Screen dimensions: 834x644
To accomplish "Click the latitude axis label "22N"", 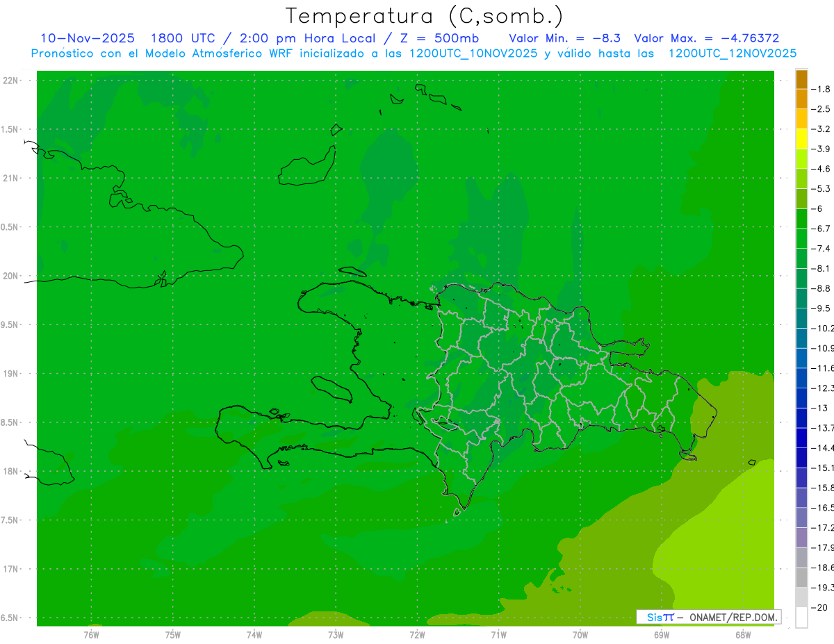I will click(12, 81).
